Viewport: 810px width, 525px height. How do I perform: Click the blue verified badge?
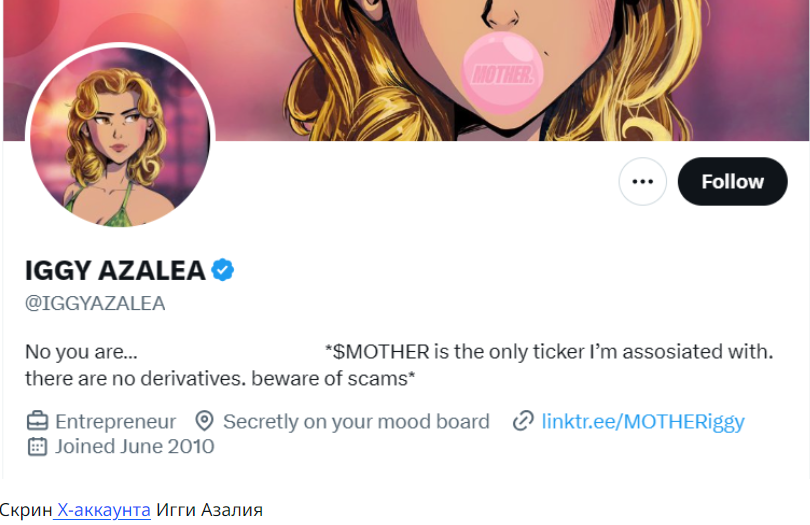click(x=223, y=270)
